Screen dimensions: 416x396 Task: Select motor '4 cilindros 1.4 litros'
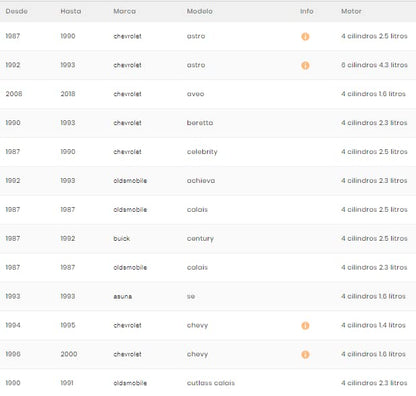click(373, 325)
